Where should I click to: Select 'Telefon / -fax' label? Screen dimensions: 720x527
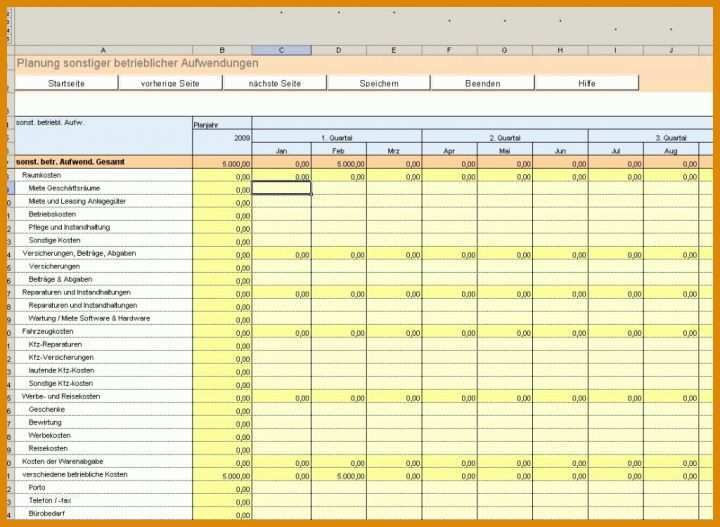tap(50, 500)
